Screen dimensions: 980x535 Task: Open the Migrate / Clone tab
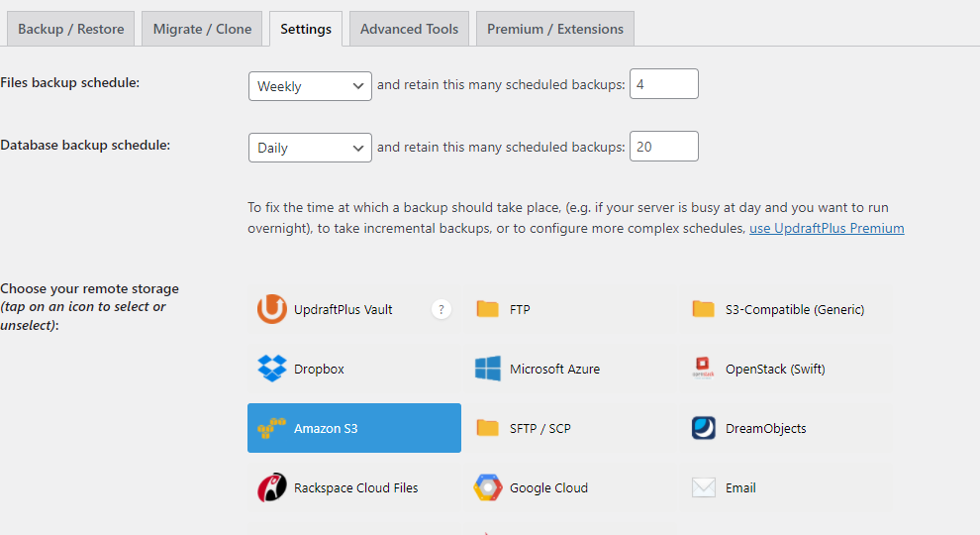point(202,29)
